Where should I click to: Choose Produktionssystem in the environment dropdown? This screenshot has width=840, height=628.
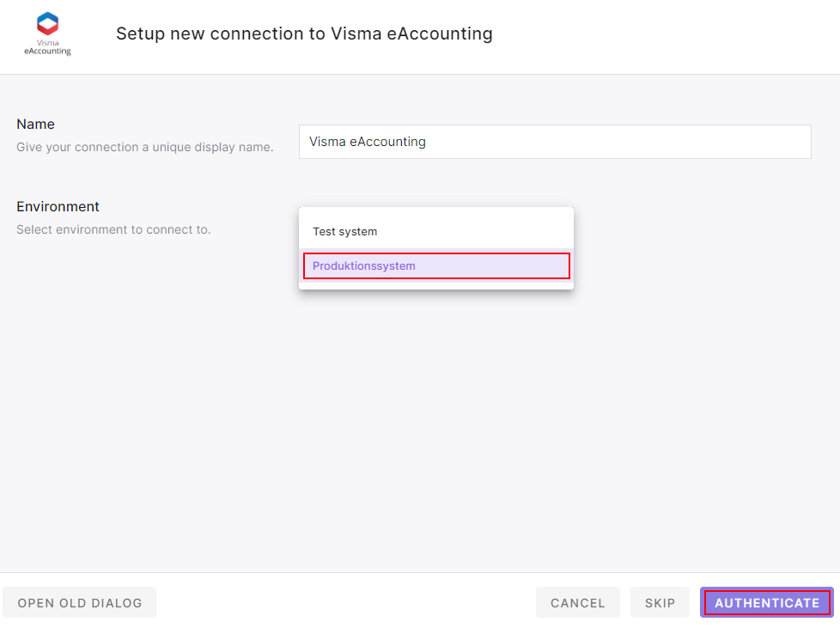click(436, 265)
